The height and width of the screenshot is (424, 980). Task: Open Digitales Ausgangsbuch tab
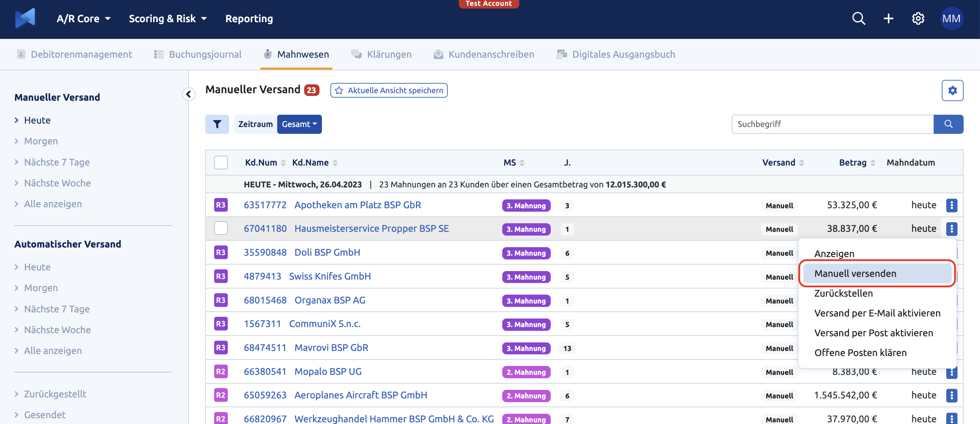(x=615, y=55)
